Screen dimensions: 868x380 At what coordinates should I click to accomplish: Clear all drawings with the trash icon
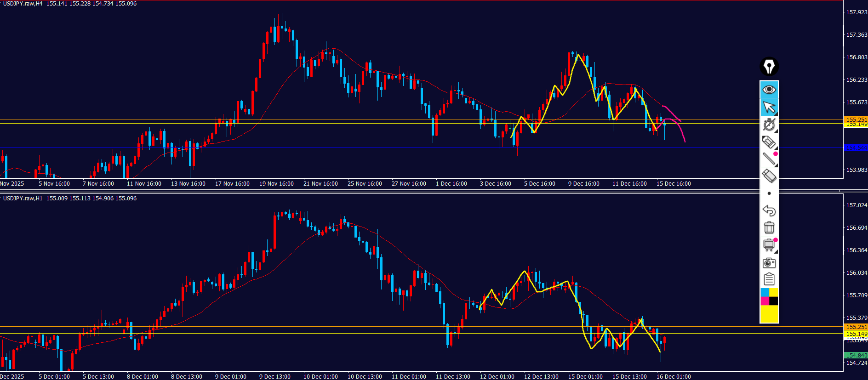coord(769,227)
